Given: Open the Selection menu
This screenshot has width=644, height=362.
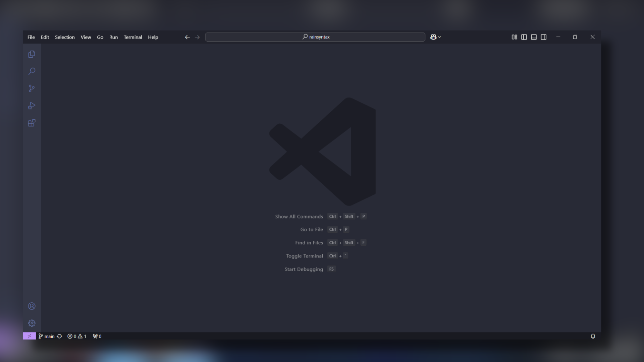Looking at the screenshot, I should point(65,37).
